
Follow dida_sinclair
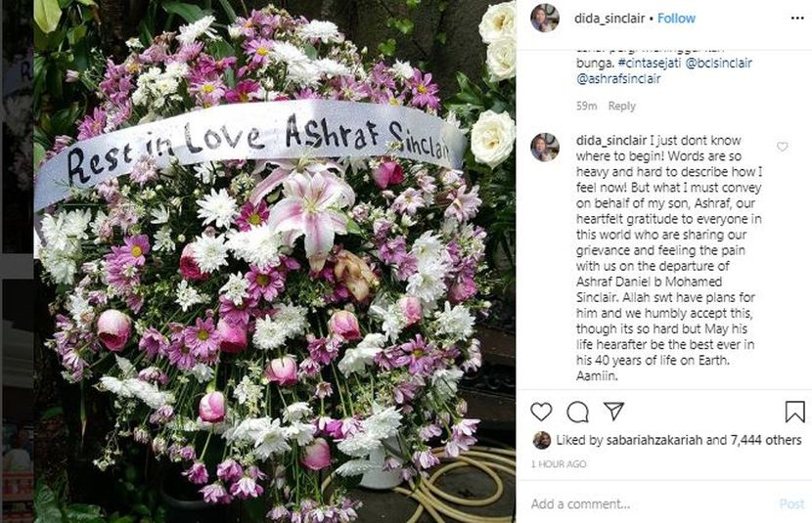(x=676, y=19)
